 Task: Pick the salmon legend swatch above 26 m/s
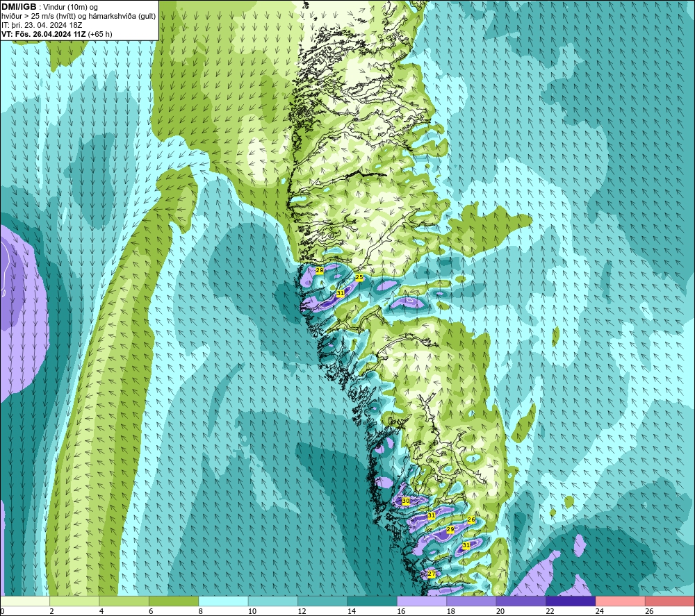click(x=670, y=601)
